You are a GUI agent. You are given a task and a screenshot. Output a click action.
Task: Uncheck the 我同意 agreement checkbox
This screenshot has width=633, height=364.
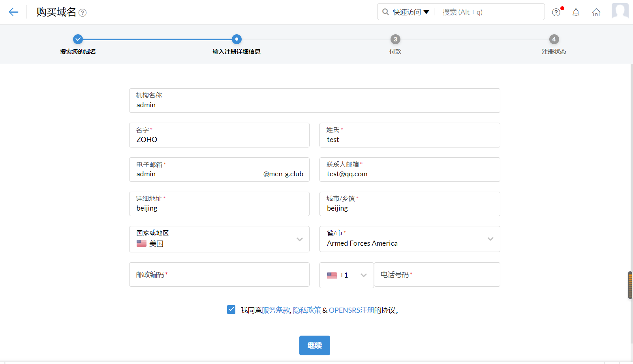tap(231, 310)
